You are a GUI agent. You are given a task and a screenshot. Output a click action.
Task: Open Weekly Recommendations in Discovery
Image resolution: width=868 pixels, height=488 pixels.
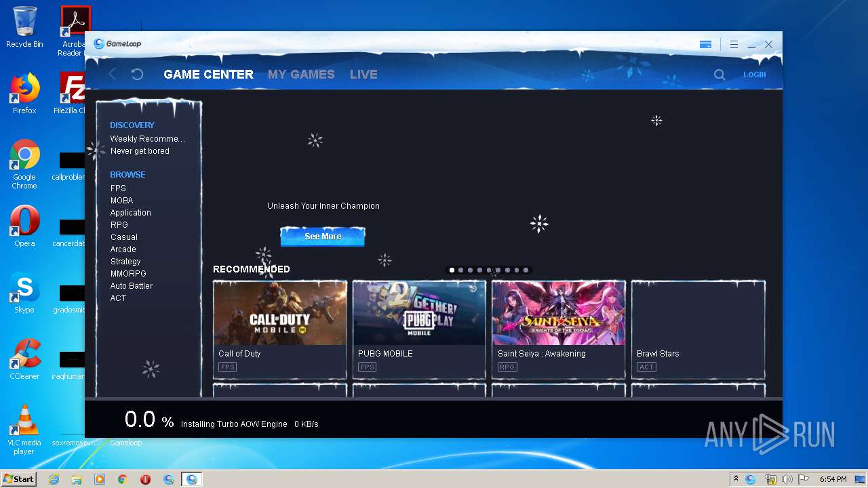[147, 139]
